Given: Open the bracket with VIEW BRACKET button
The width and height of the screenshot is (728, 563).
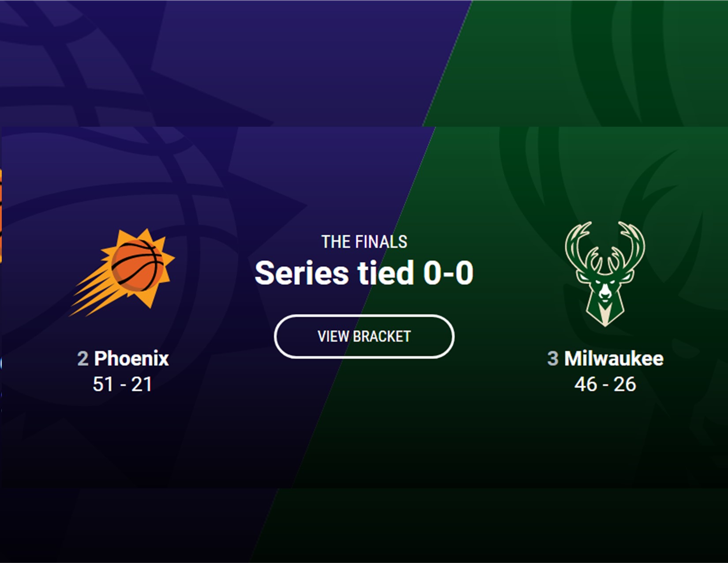Looking at the screenshot, I should [x=364, y=336].
